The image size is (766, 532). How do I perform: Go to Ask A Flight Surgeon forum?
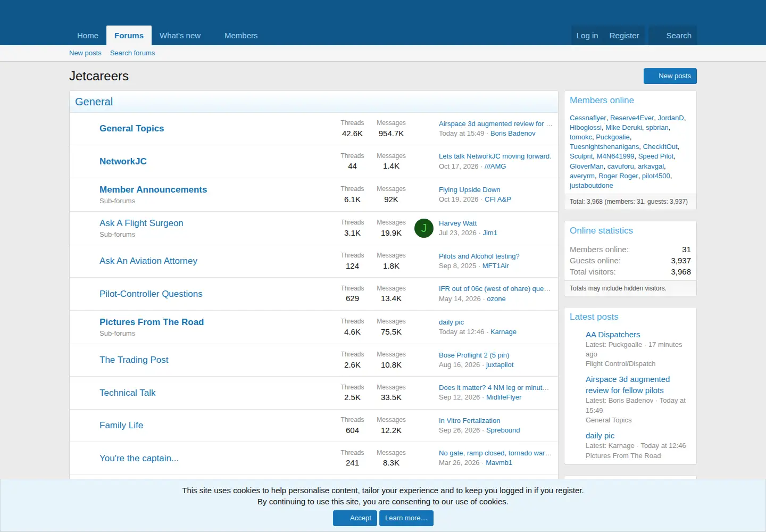coord(141,223)
